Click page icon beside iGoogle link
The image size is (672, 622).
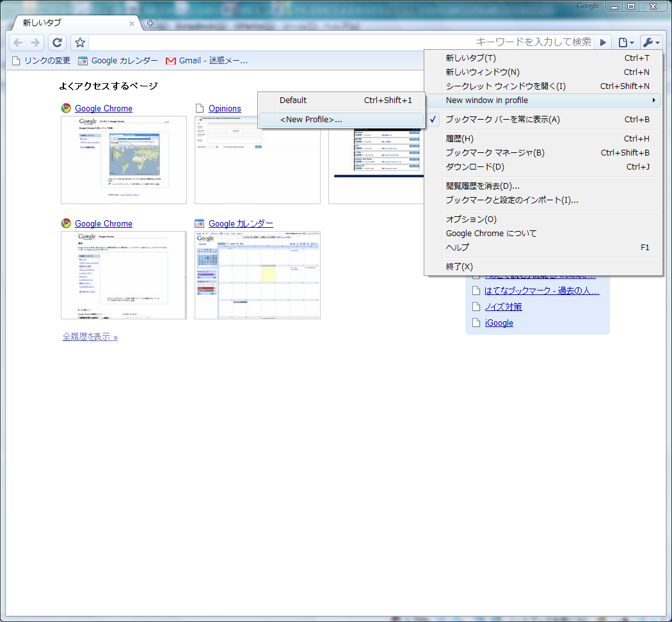[476, 323]
